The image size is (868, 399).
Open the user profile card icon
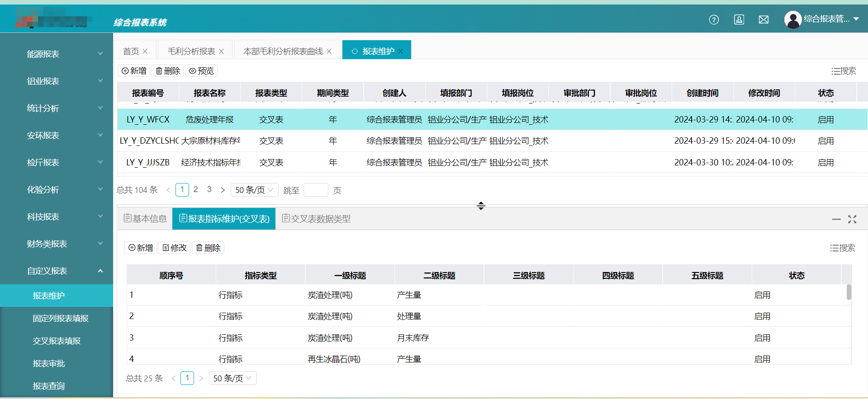pyautogui.click(x=739, y=19)
